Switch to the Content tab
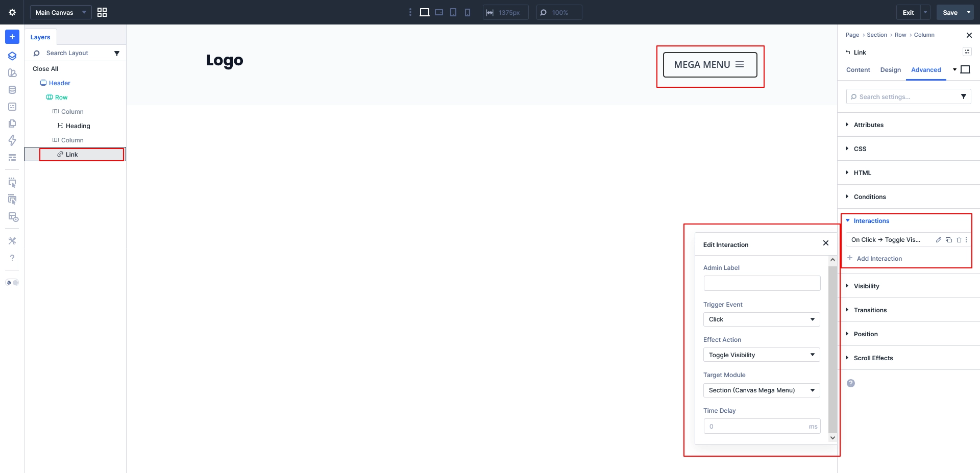This screenshot has height=473, width=980. click(858, 70)
